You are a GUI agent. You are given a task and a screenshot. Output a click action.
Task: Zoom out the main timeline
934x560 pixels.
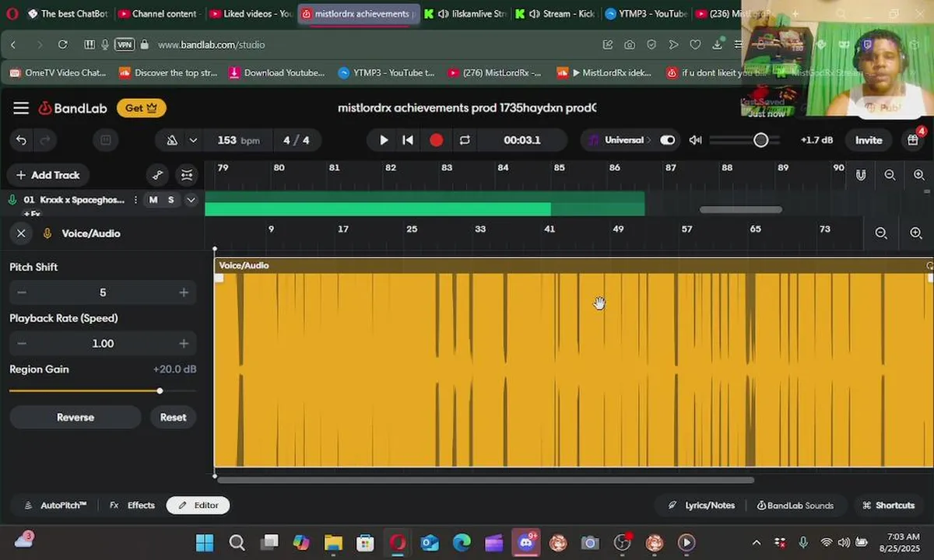pos(890,175)
